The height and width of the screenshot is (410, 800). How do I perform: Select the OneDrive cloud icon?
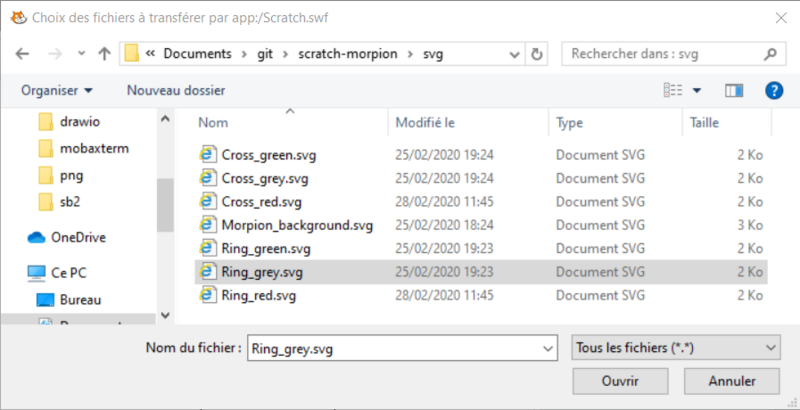37,237
